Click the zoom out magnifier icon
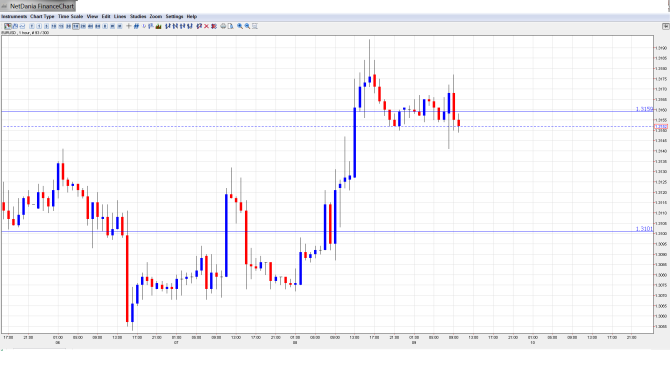 tap(247, 26)
